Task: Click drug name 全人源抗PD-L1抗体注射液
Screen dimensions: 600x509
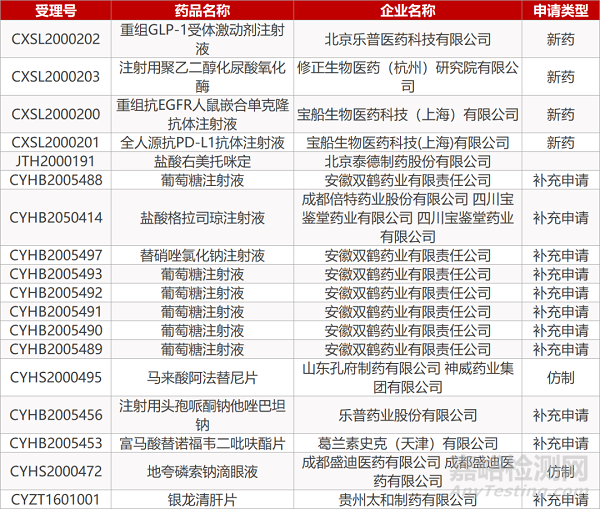Action: pyautogui.click(x=202, y=142)
